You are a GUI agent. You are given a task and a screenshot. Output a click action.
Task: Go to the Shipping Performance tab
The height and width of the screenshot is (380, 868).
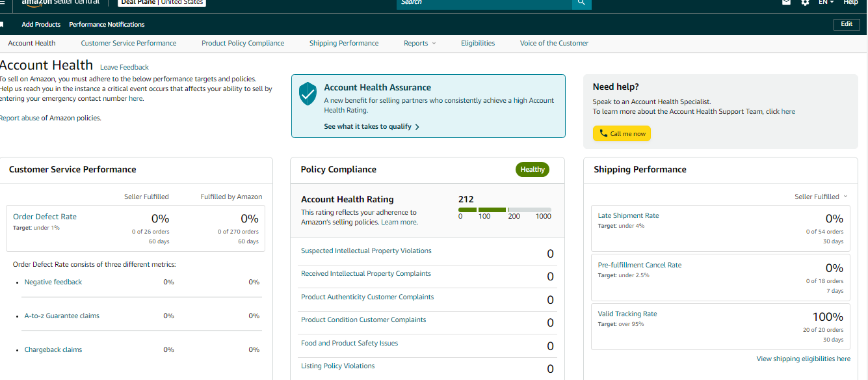(344, 44)
